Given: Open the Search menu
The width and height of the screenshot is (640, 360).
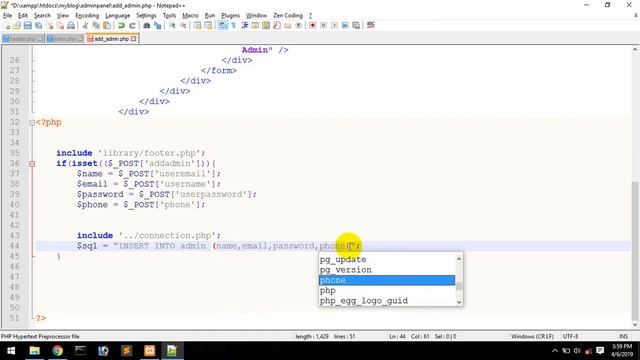Looking at the screenshot, I should click(x=42, y=16).
